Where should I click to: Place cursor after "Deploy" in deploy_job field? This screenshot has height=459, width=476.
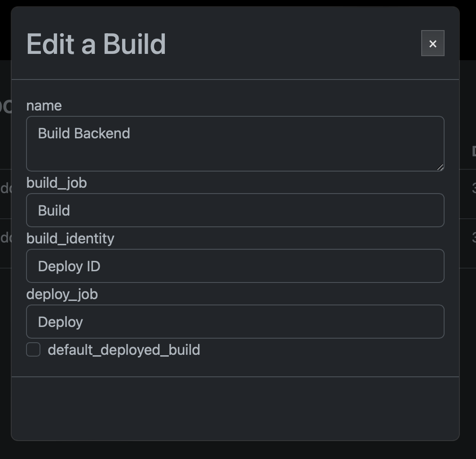pos(84,322)
